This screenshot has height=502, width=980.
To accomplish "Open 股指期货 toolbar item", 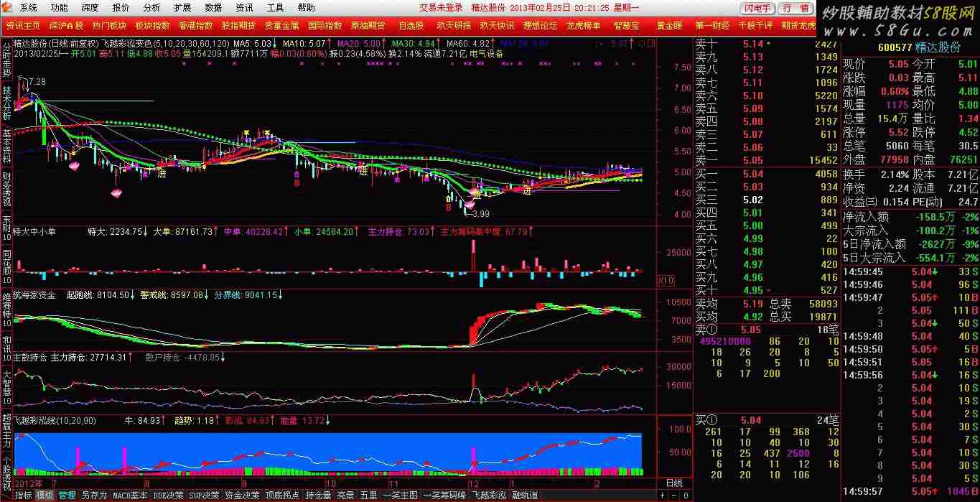I will (x=238, y=25).
